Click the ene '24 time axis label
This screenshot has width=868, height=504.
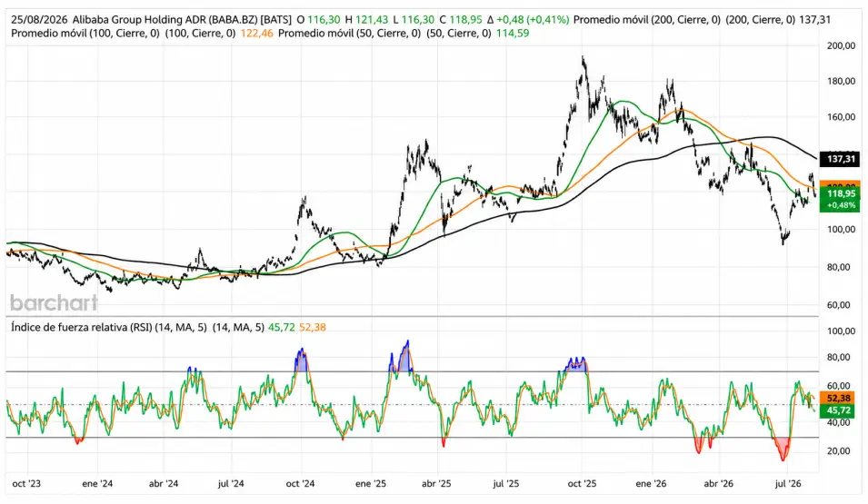pos(97,483)
